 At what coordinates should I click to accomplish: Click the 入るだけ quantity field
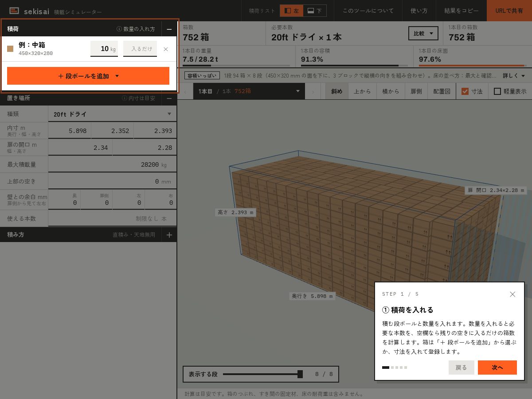click(140, 49)
